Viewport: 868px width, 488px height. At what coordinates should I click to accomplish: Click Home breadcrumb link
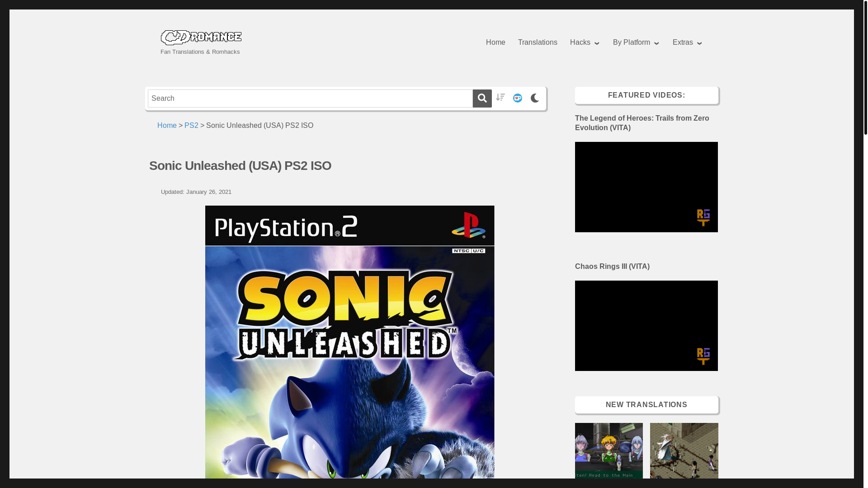pos(167,126)
